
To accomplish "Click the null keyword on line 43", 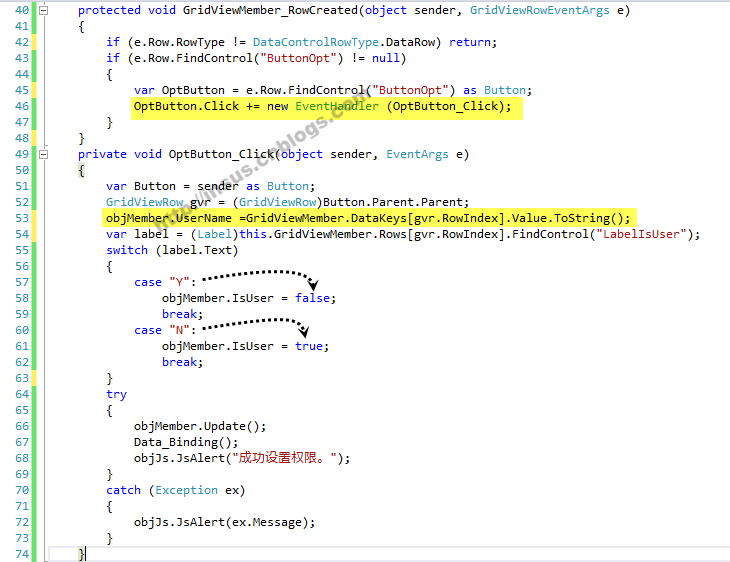I will point(385,58).
